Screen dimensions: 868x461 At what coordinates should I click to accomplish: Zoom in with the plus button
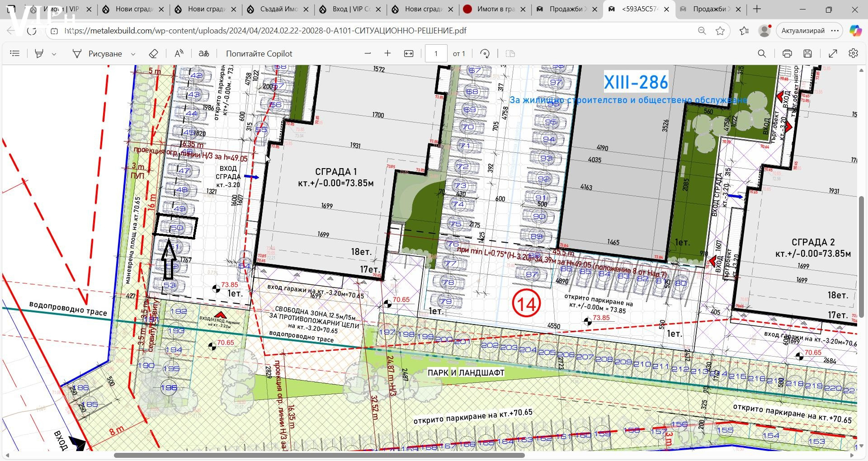387,53
